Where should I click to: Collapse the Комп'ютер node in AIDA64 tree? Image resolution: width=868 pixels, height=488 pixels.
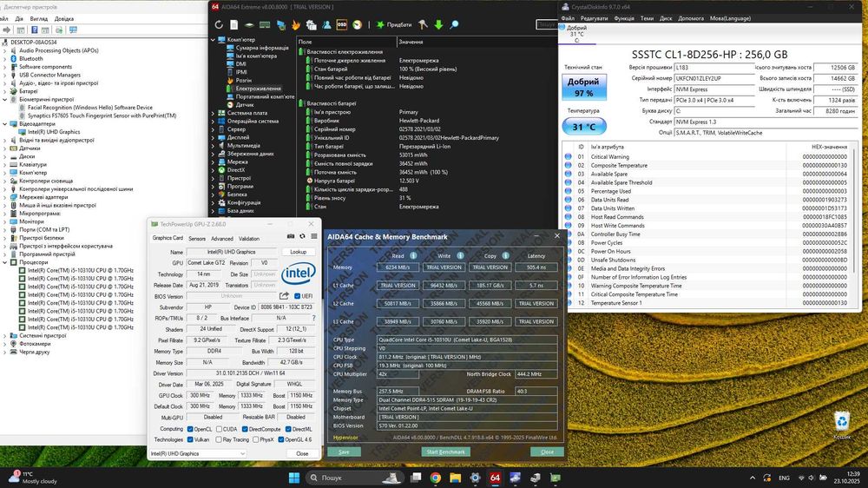214,40
